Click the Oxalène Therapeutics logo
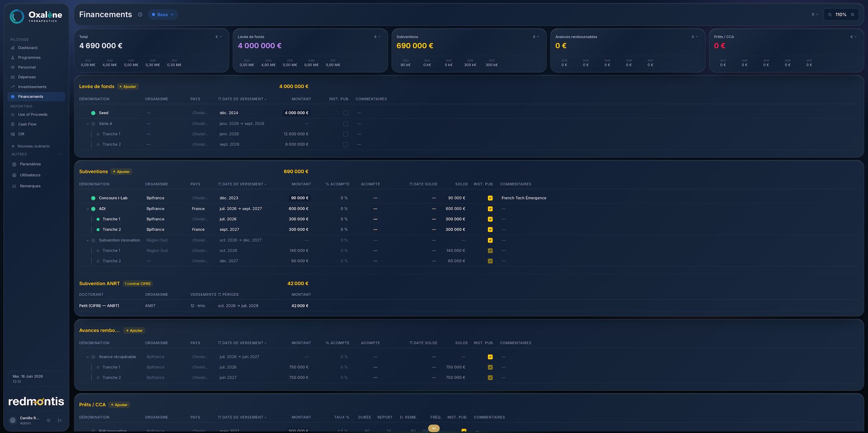Screen dimensions: 868x433 [36, 16]
